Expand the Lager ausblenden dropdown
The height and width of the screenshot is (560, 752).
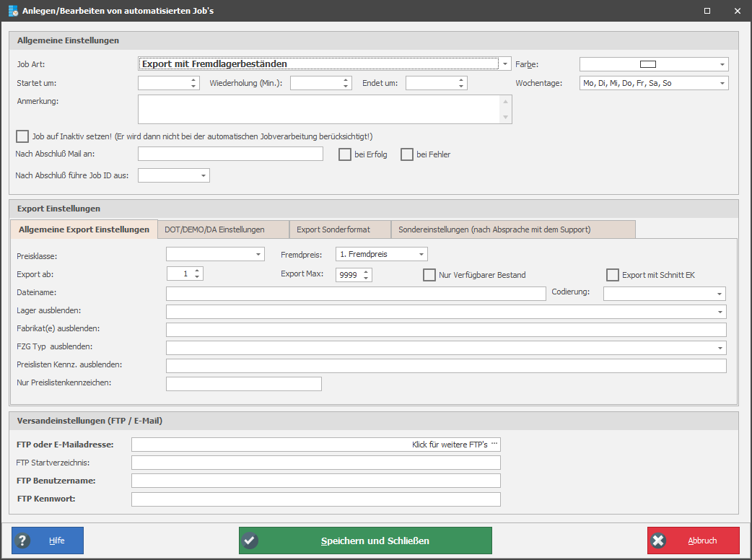720,312
